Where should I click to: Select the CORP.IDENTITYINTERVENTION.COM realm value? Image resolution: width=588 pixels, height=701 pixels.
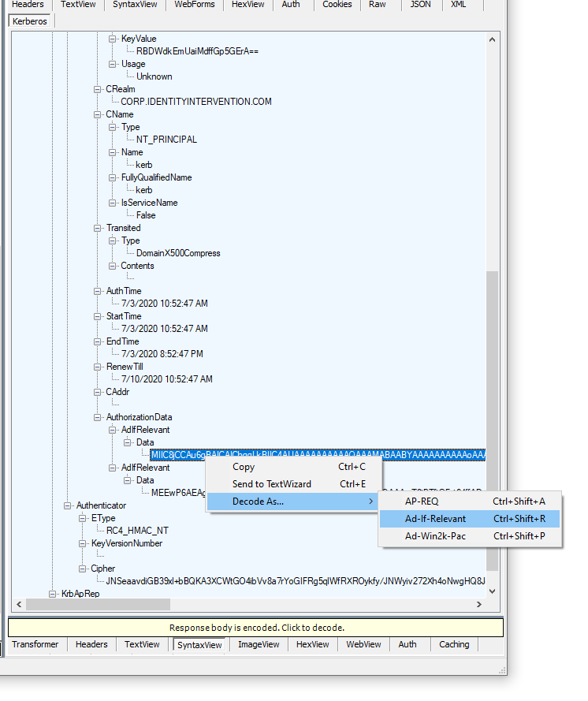pyautogui.click(x=195, y=102)
